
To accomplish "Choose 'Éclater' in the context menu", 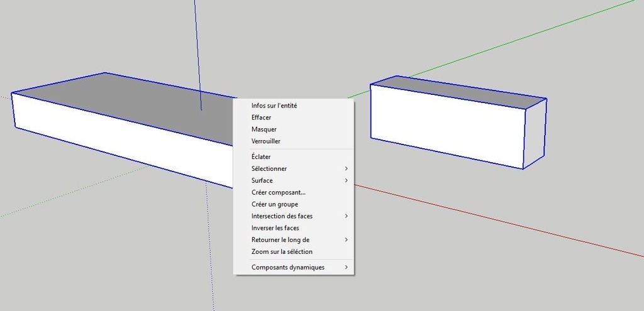I will click(260, 156).
